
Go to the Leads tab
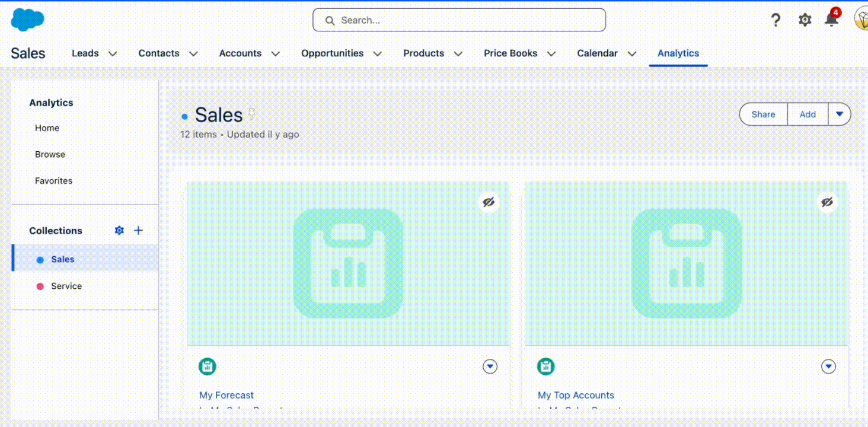pyautogui.click(x=85, y=53)
